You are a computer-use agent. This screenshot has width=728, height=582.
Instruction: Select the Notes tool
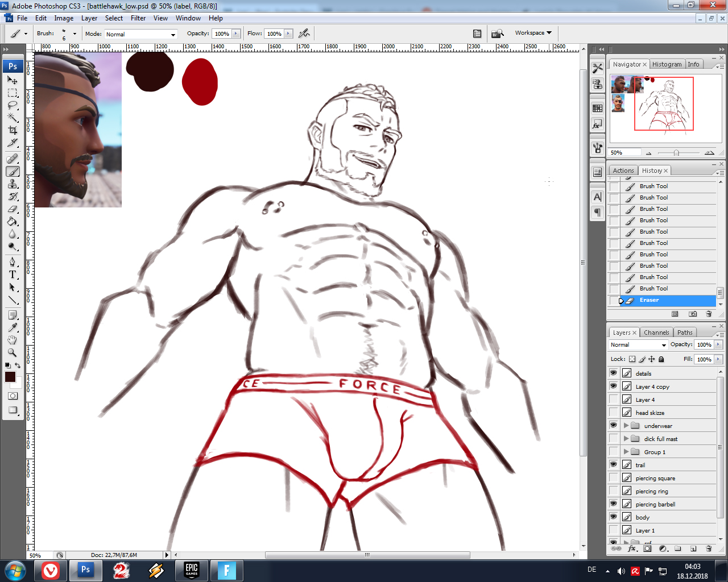point(13,315)
